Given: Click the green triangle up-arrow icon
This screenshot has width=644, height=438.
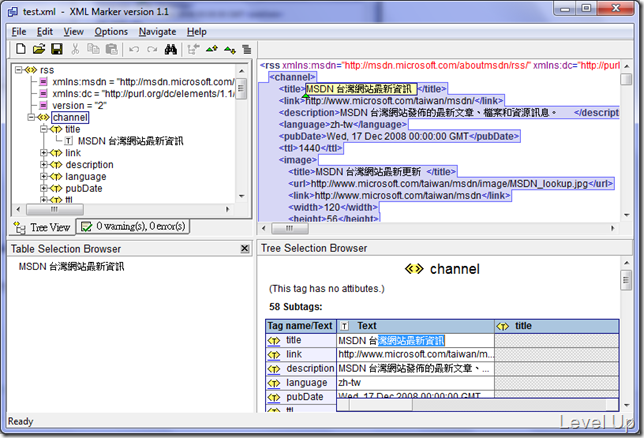Looking at the screenshot, I should tap(212, 50).
